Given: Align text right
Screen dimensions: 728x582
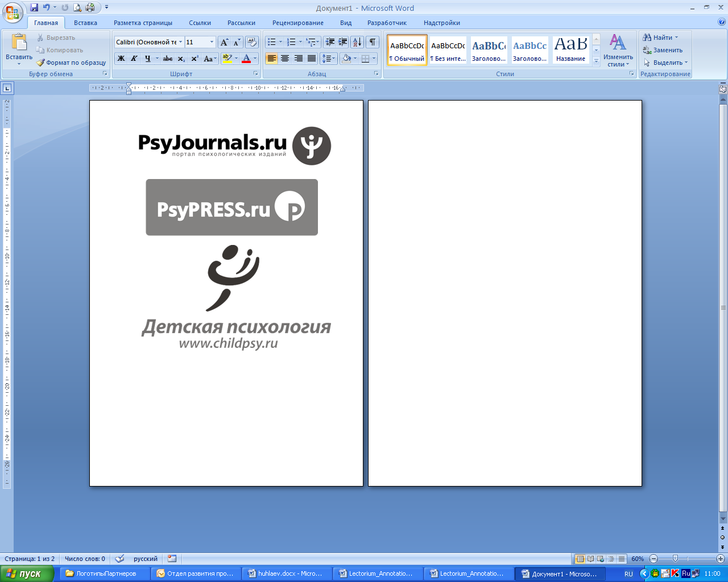Looking at the screenshot, I should tap(299, 58).
